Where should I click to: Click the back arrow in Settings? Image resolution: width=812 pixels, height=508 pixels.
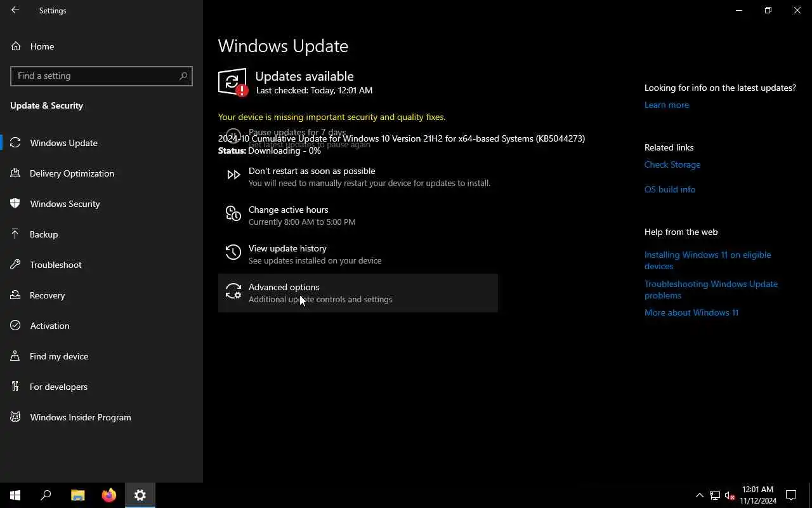(x=15, y=10)
